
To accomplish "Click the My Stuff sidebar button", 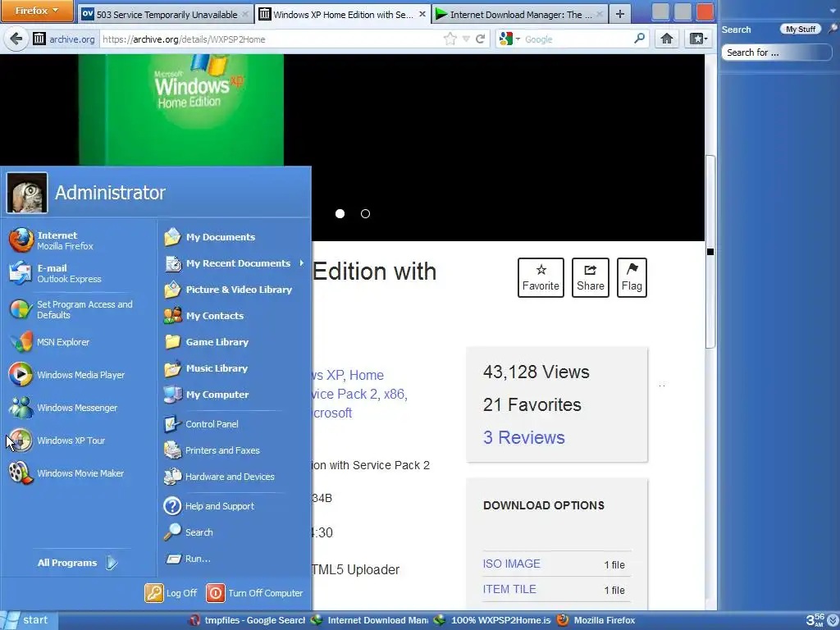I will click(x=801, y=29).
